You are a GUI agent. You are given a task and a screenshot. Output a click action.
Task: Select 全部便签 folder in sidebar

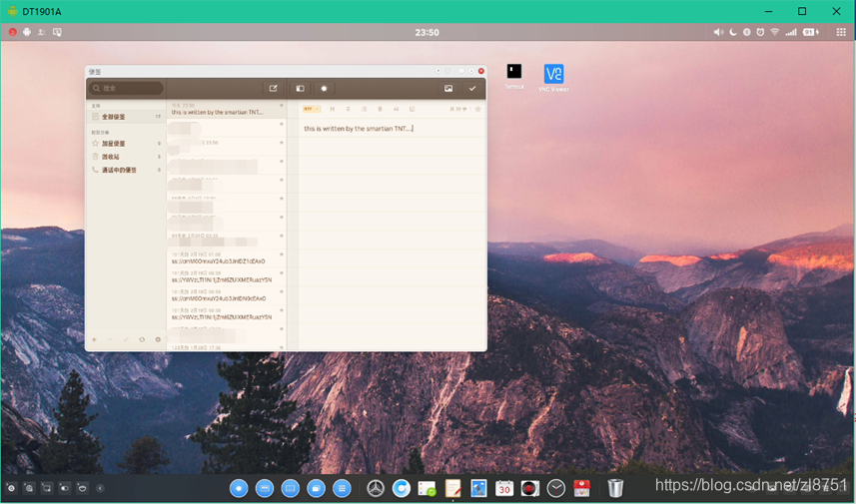[126, 117]
